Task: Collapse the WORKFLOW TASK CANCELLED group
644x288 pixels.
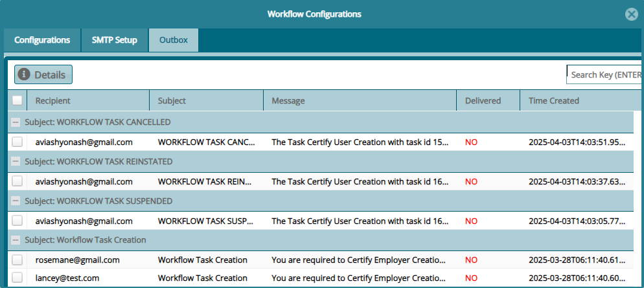Action: coord(16,122)
